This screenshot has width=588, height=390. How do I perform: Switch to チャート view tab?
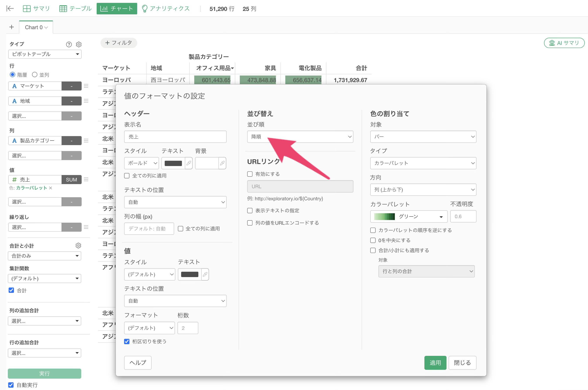[x=117, y=8]
